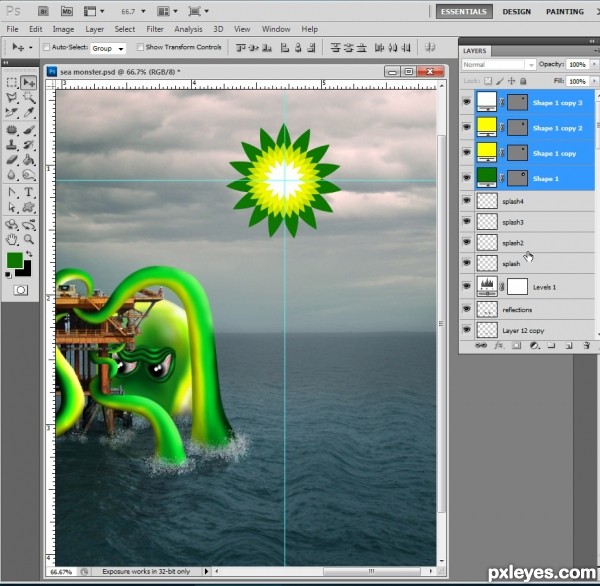
Task: Switch to the Layers panel tab
Action: coord(474,51)
